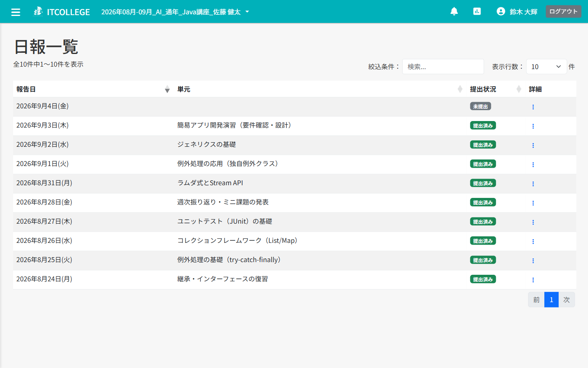Click the date 2026年9月4日(金)

tap(42, 106)
